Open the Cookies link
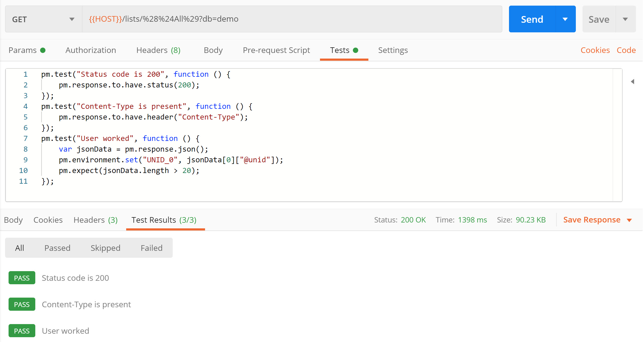This screenshot has height=342, width=644. coord(595,50)
